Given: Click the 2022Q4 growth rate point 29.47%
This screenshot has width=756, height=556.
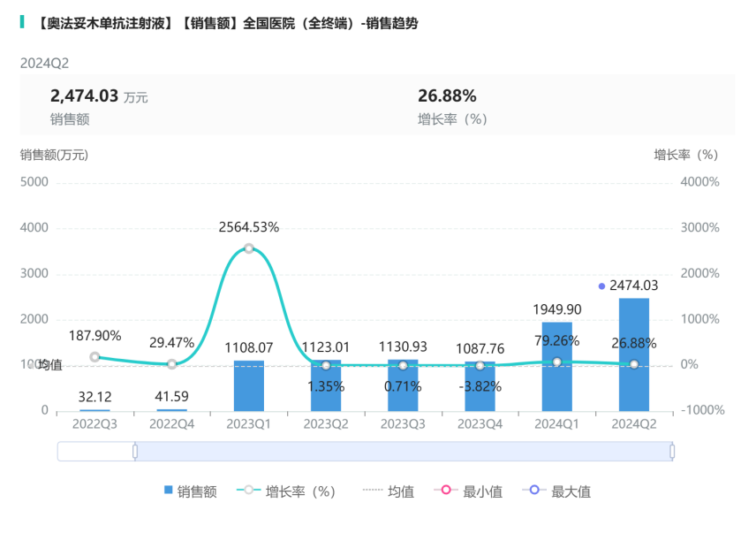Looking at the screenshot, I should coord(171,364).
